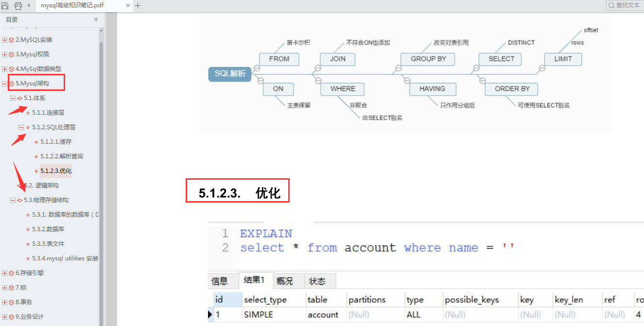Go to bookmark 4.MySql数据类型

38,69
